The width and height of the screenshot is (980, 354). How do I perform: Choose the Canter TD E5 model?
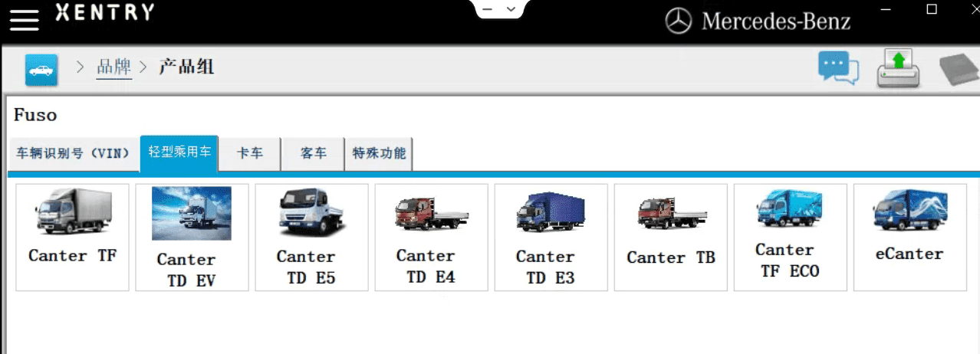[x=312, y=238]
